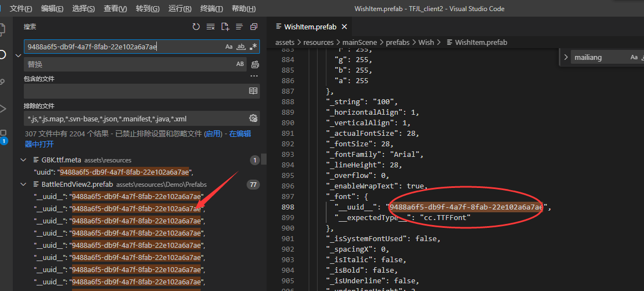Open the 终端(T) menu
This screenshot has height=291, width=644.
[x=212, y=9]
